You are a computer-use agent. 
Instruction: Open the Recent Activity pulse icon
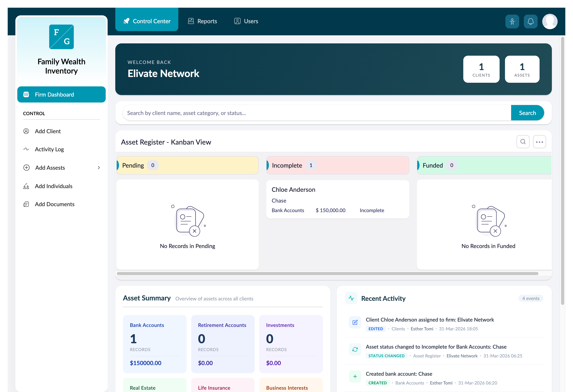click(x=351, y=298)
